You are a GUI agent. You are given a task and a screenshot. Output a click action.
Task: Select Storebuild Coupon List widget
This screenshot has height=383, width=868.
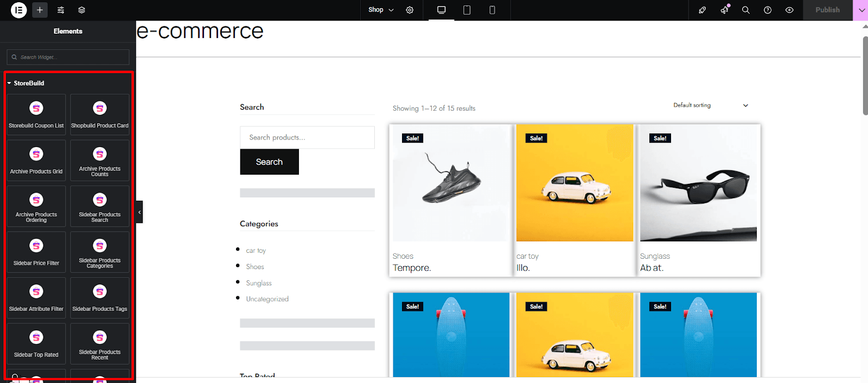pos(36,114)
